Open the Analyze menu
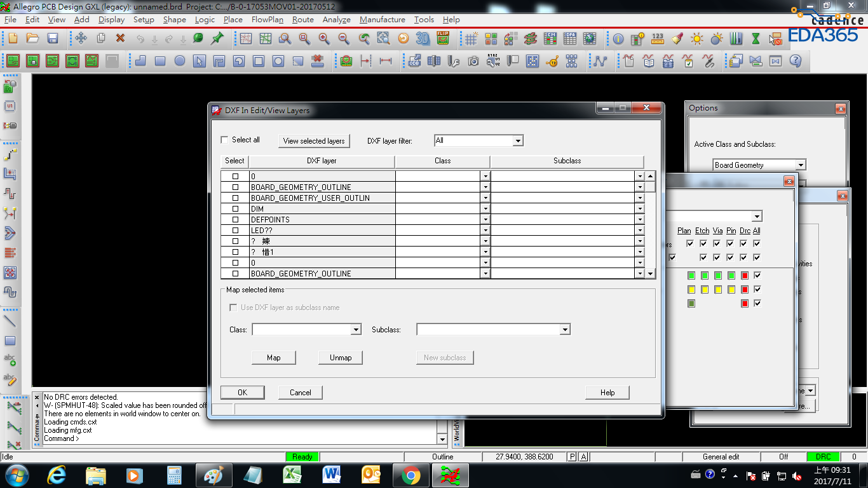This screenshot has width=868, height=488. (x=337, y=20)
